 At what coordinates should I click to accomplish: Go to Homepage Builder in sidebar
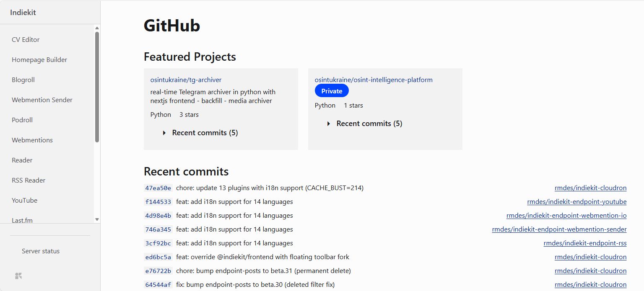tap(39, 59)
